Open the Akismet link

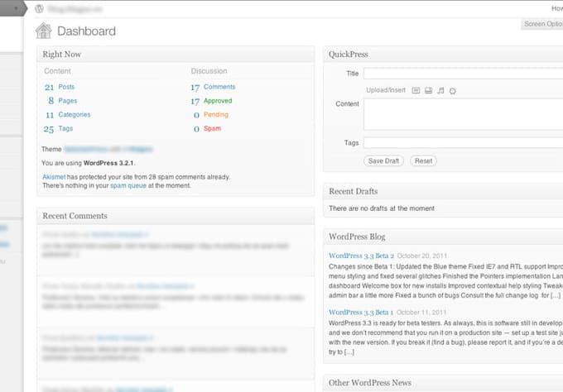[x=54, y=177]
